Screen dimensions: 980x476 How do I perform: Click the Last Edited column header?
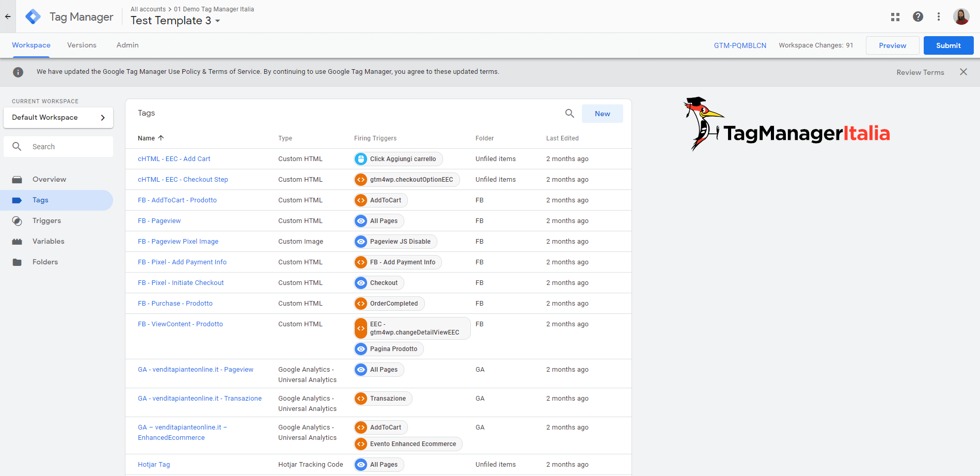click(562, 138)
